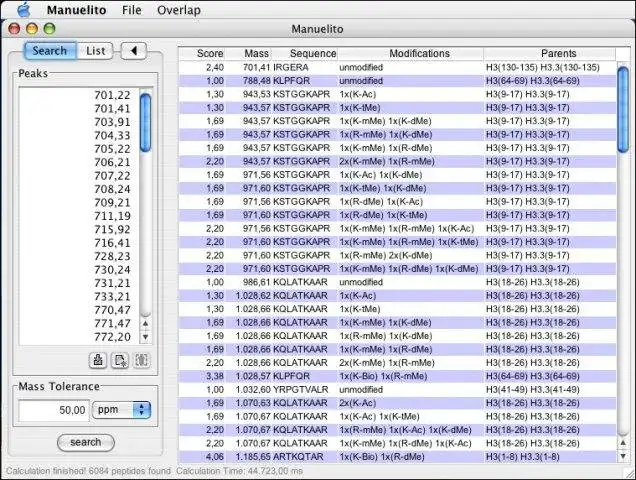The image size is (636, 480).
Task: Click modification 1x(R-mMe) 2x(K-dMe)
Action: 386,255
